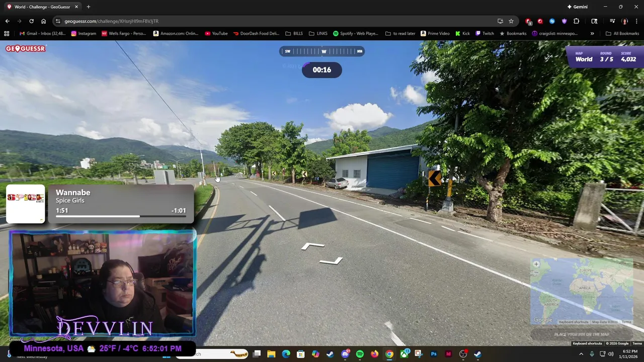Open the starred Bookmarks item

point(513,34)
